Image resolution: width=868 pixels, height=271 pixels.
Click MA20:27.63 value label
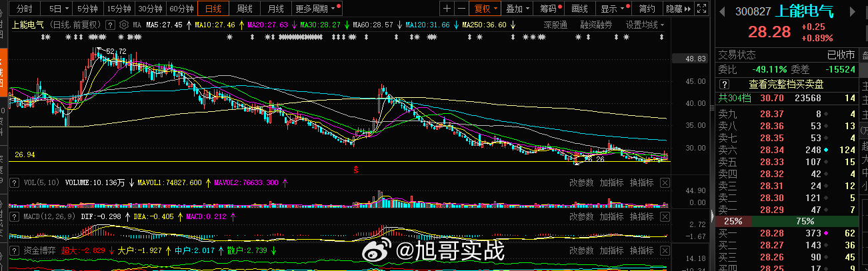268,25
